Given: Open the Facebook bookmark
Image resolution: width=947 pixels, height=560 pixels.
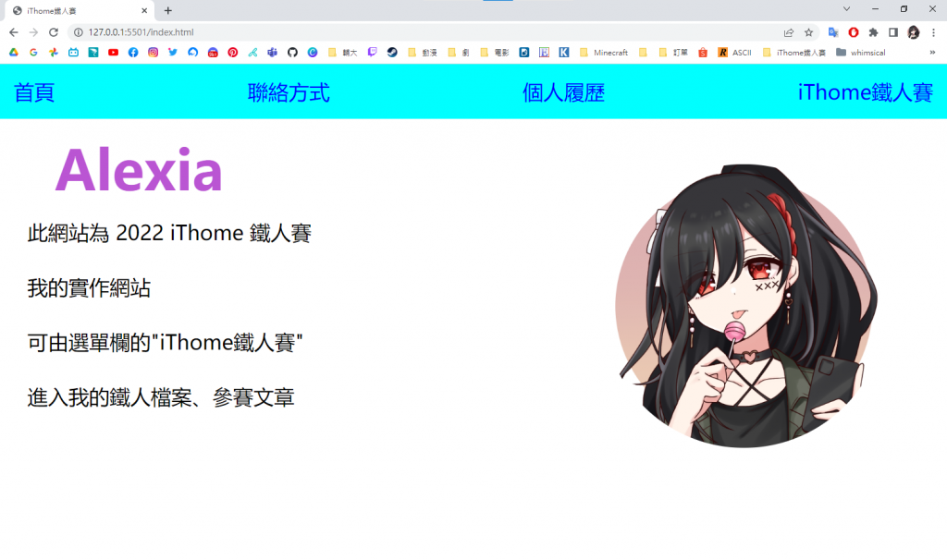Looking at the screenshot, I should pyautogui.click(x=133, y=53).
